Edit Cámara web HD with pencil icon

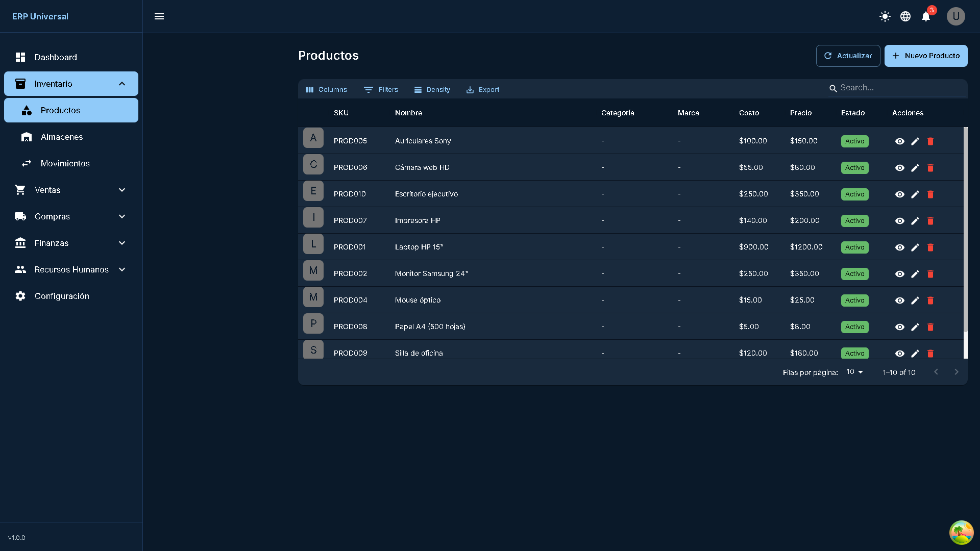click(x=915, y=168)
